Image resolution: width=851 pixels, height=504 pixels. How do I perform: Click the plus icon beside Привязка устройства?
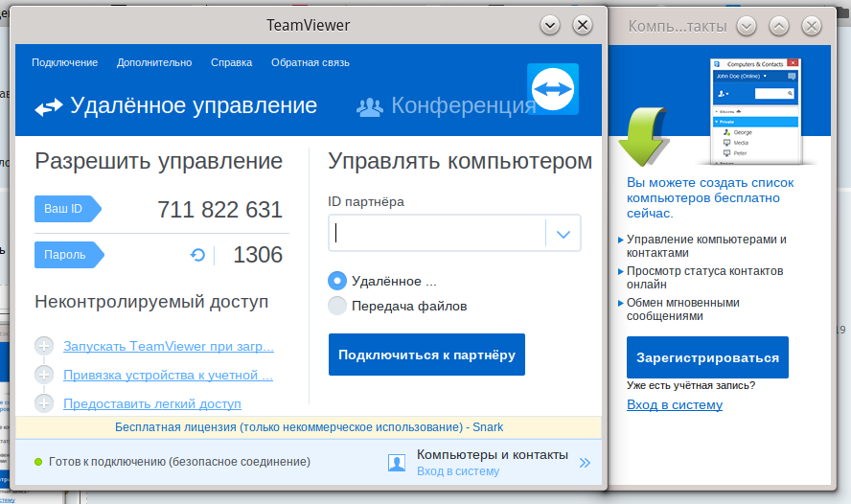(44, 375)
